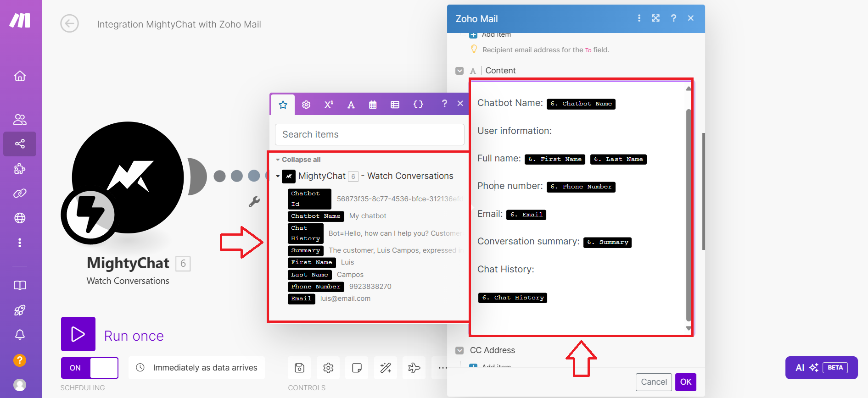Select Last Name variable in list
The width and height of the screenshot is (868, 398).
pyautogui.click(x=310, y=275)
